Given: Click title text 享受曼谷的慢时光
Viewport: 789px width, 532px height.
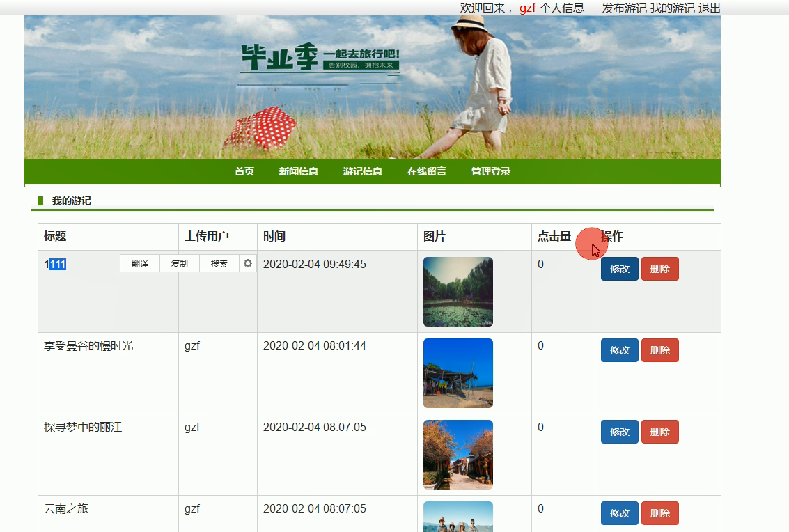Looking at the screenshot, I should coord(88,346).
